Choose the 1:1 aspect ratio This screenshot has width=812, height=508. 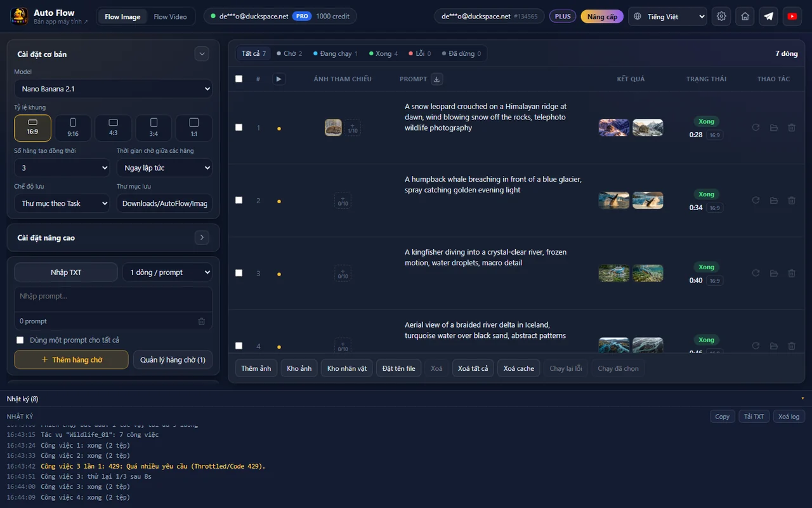(193, 128)
